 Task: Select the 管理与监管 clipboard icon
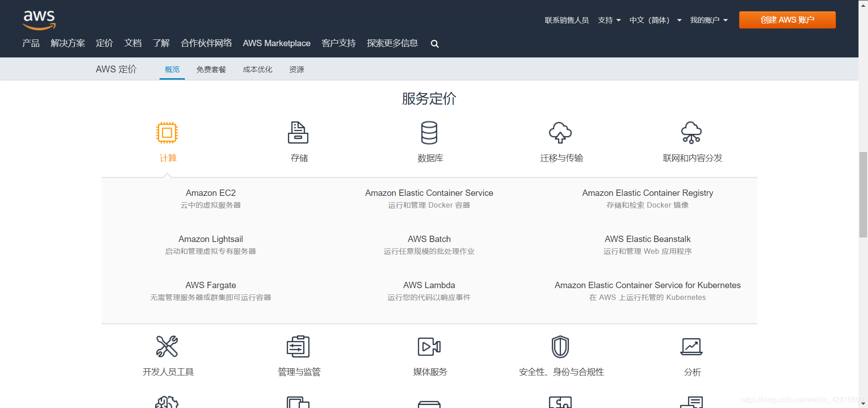[x=298, y=346]
